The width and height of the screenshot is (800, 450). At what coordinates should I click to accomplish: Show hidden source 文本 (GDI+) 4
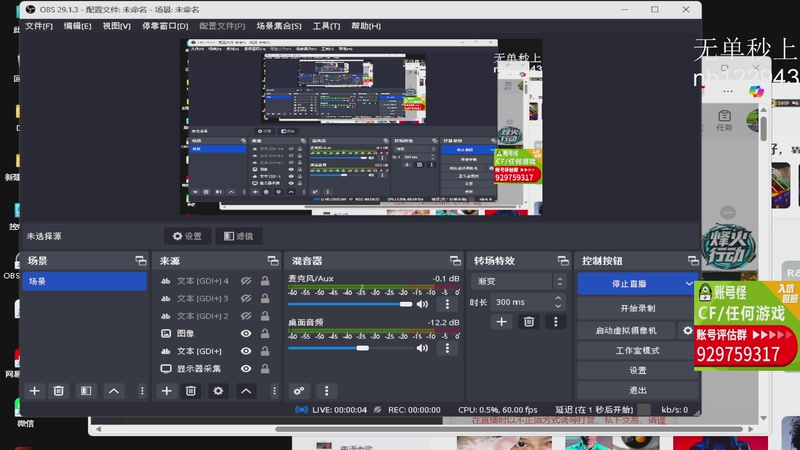pyautogui.click(x=246, y=281)
